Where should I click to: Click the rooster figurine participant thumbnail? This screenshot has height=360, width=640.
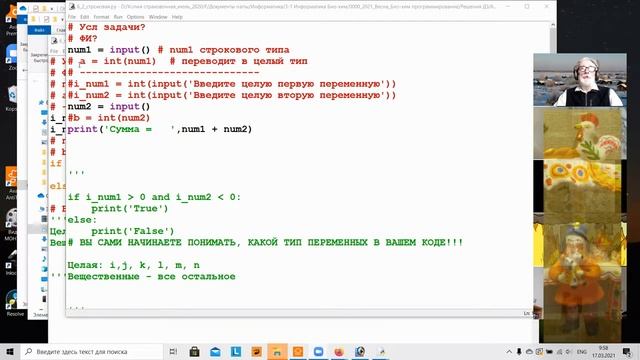580,133
